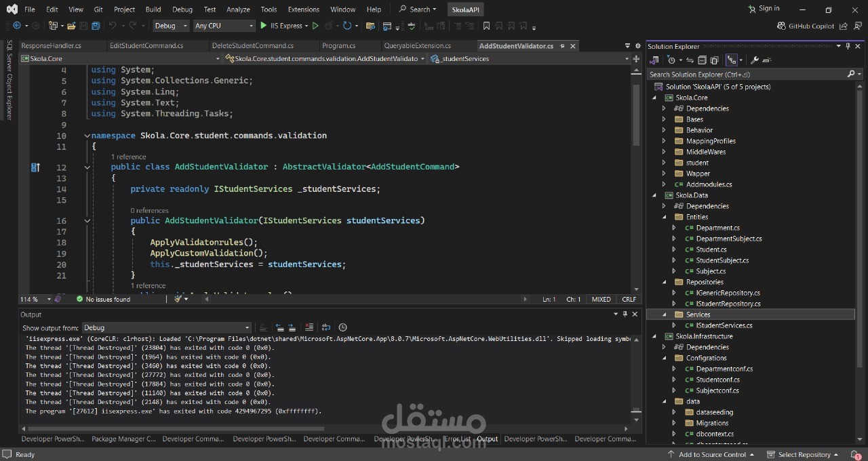This screenshot has width=868, height=461.
Task: Open the Any CPU platform dropdown
Action: click(x=224, y=26)
